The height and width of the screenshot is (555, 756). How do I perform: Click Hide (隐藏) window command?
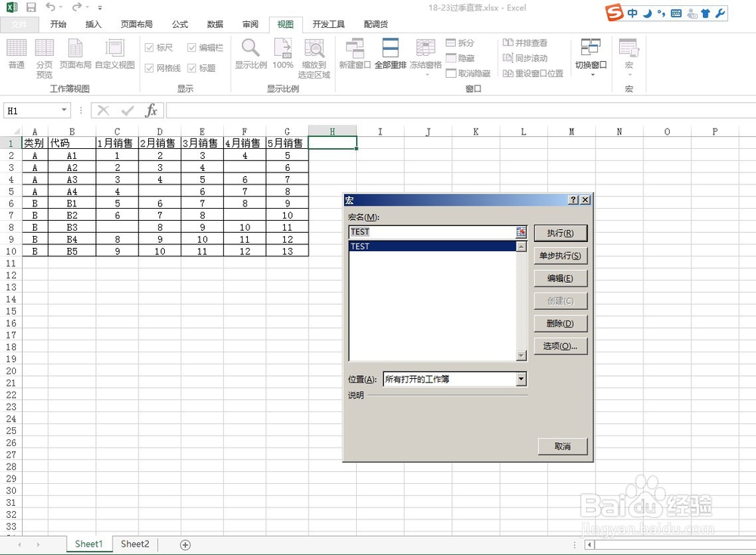click(460, 58)
